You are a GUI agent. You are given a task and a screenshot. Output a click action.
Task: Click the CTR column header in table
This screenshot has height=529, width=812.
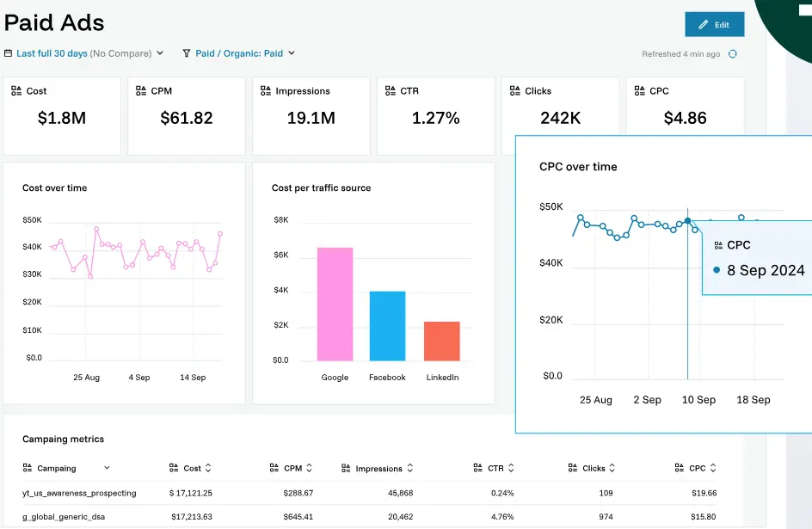pyautogui.click(x=495, y=469)
